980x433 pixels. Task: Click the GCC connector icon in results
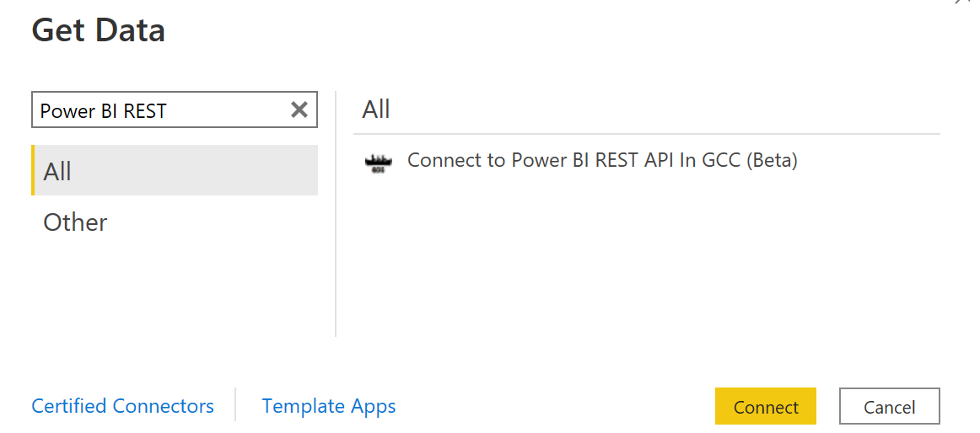[378, 163]
